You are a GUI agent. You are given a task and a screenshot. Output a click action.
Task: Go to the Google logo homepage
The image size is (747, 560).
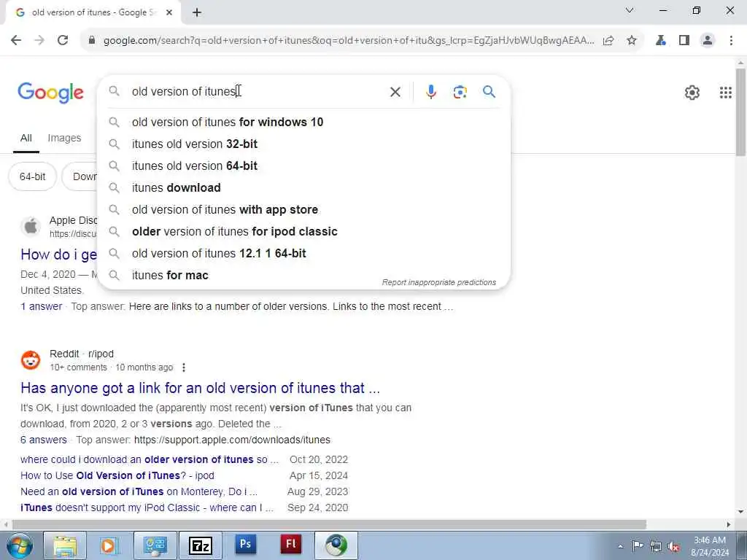50,93
